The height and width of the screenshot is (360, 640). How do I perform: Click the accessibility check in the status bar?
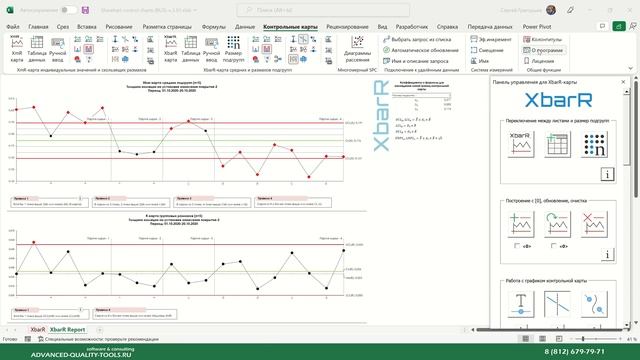pos(98,339)
